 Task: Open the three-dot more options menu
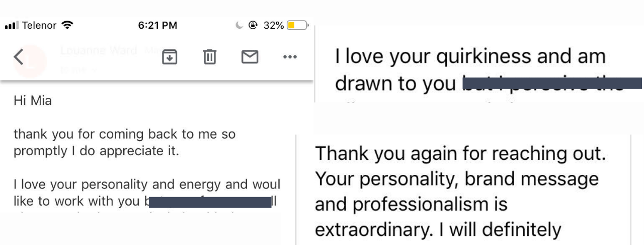(x=290, y=57)
